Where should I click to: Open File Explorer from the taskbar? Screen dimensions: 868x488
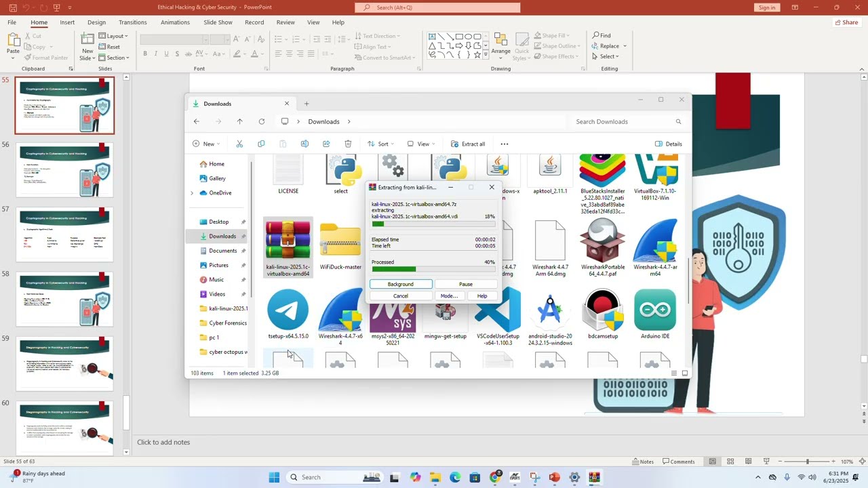pos(435,477)
